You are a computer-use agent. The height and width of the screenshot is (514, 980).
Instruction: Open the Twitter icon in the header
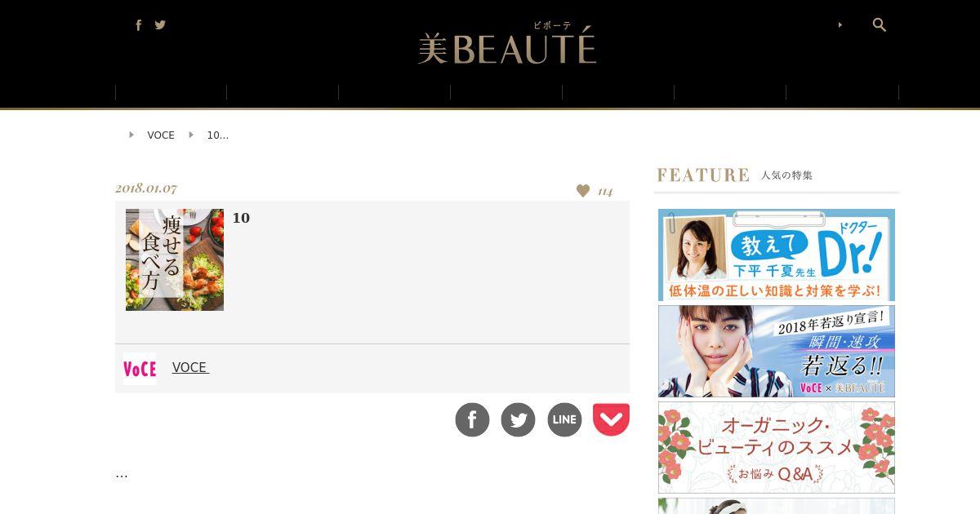click(x=160, y=24)
